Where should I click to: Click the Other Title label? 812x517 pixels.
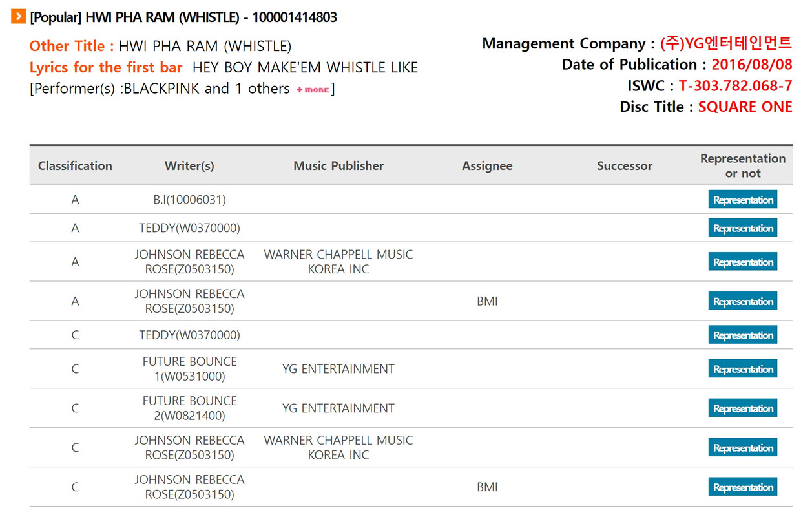pos(72,47)
